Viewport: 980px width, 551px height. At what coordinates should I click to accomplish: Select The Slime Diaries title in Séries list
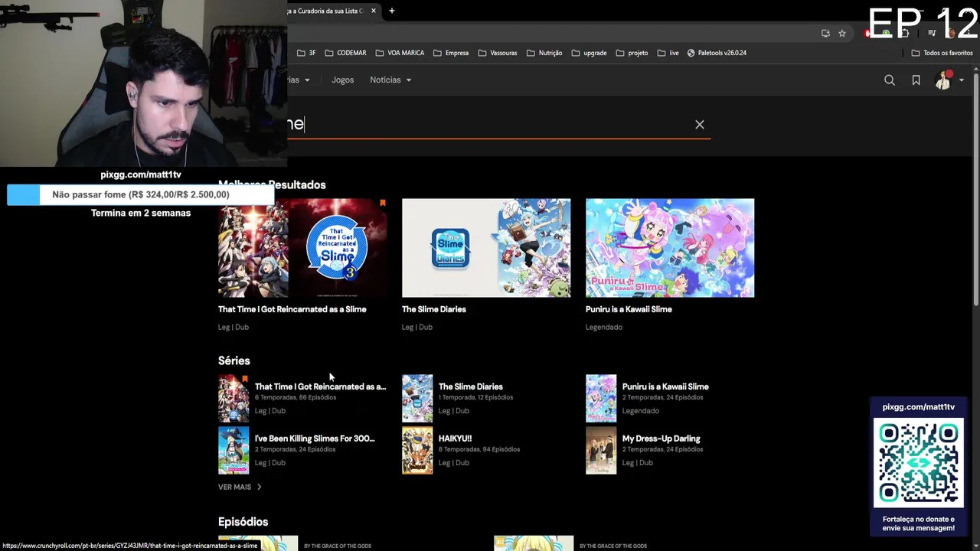(471, 386)
